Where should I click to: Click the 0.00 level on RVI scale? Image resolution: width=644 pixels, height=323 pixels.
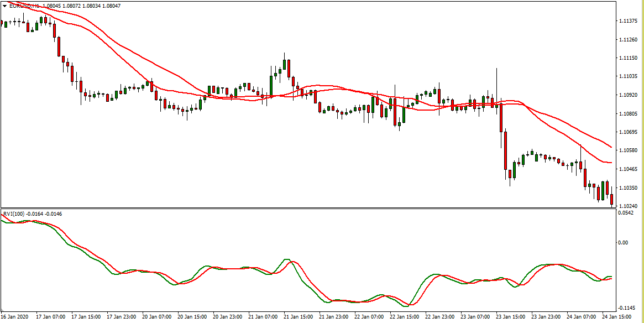623,242
